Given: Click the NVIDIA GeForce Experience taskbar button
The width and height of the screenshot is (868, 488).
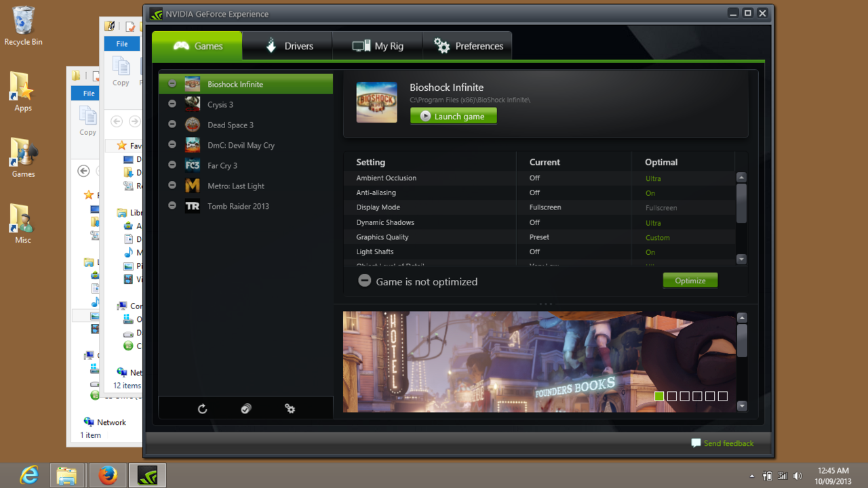Looking at the screenshot, I should point(148,476).
